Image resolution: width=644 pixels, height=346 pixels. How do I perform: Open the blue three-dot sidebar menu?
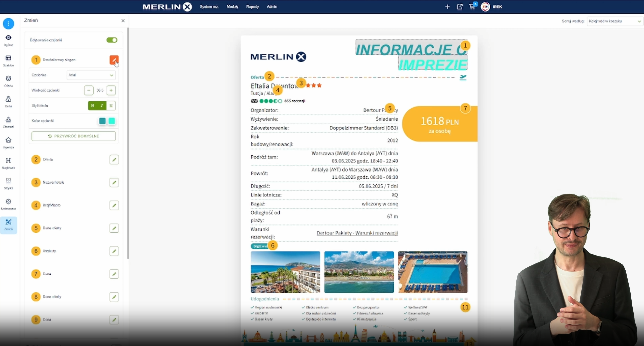pos(8,24)
